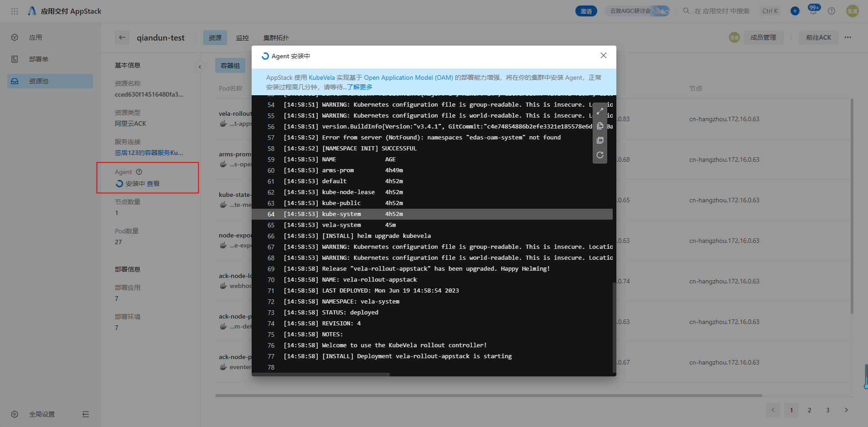Click the 前往ACK button

click(819, 37)
